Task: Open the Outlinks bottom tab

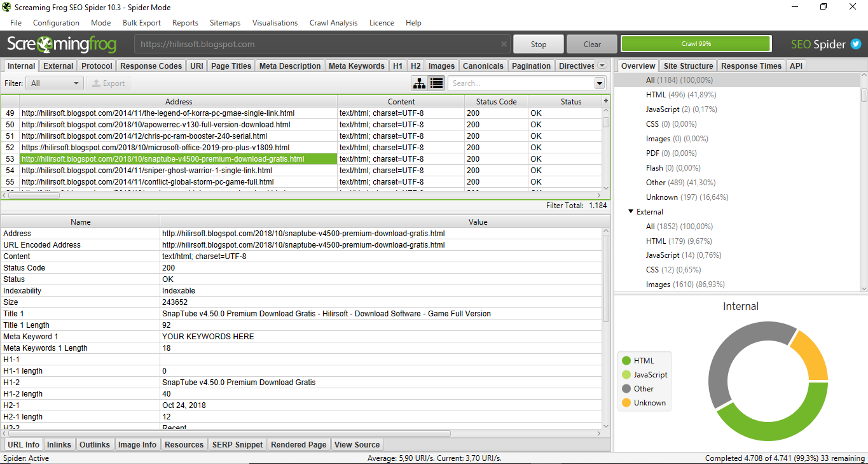Action: 95,444
